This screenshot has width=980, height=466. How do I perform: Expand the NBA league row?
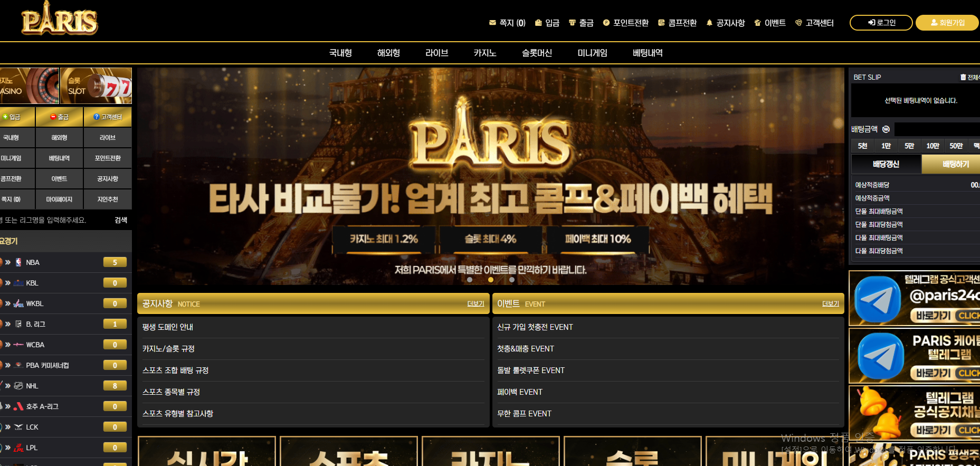pos(65,262)
